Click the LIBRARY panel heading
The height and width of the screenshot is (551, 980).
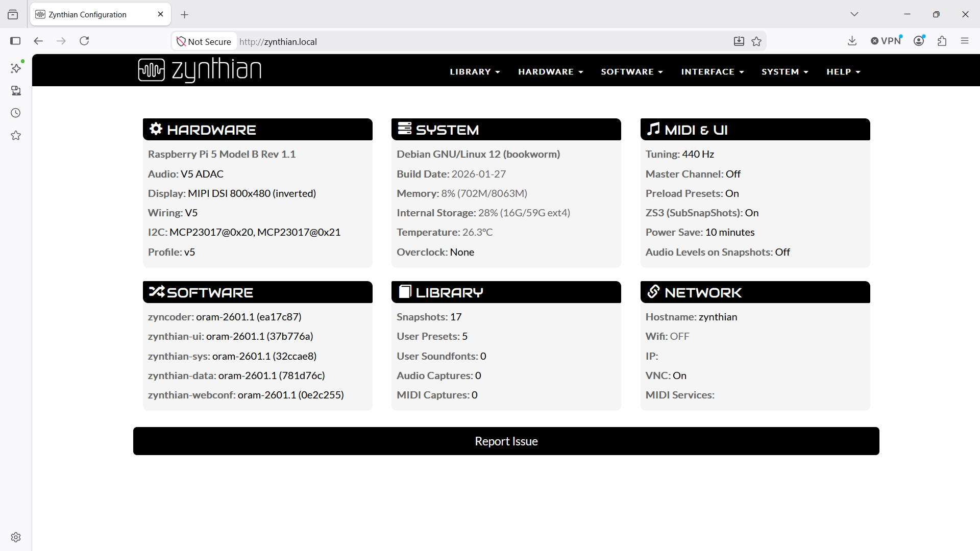(506, 292)
